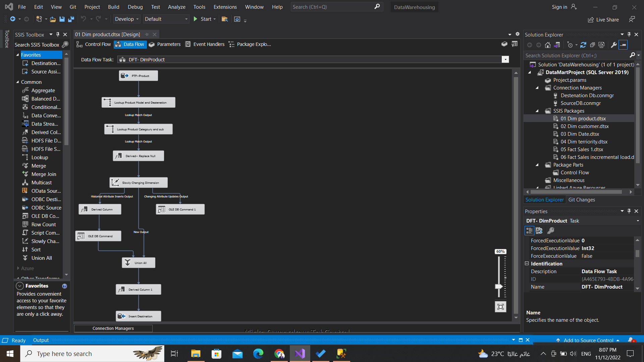Open the Data Flow Task dropdown
Image resolution: width=644 pixels, height=362 pixels.
point(505,59)
